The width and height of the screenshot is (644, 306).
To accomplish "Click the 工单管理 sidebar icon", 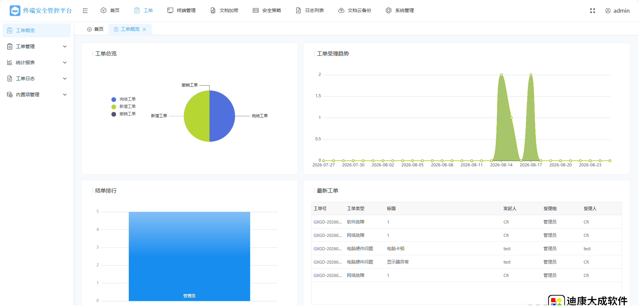I will [10, 46].
